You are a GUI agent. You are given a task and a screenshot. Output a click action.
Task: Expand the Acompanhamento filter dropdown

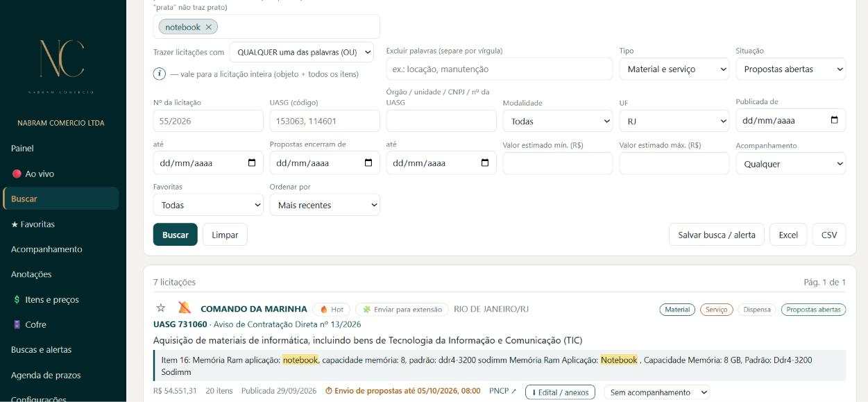[791, 164]
